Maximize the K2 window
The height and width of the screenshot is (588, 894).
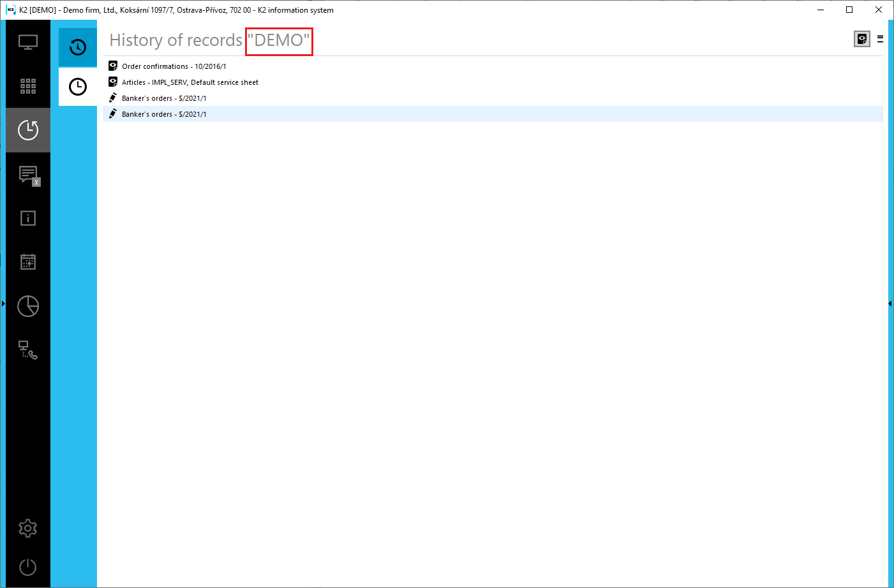click(849, 10)
